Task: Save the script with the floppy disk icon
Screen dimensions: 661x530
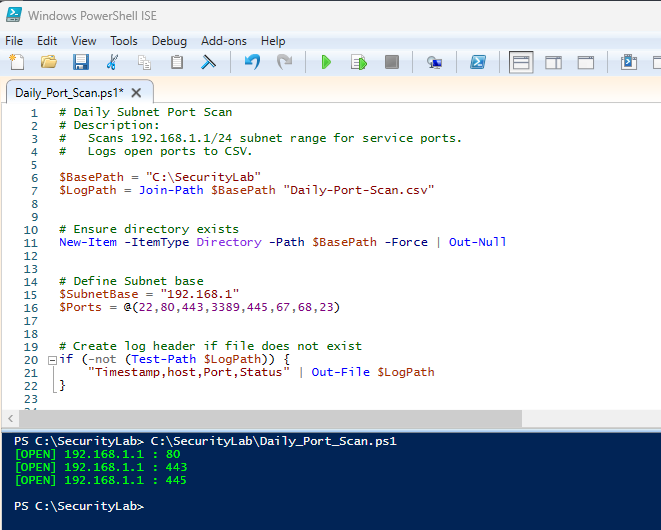Action: click(81, 62)
